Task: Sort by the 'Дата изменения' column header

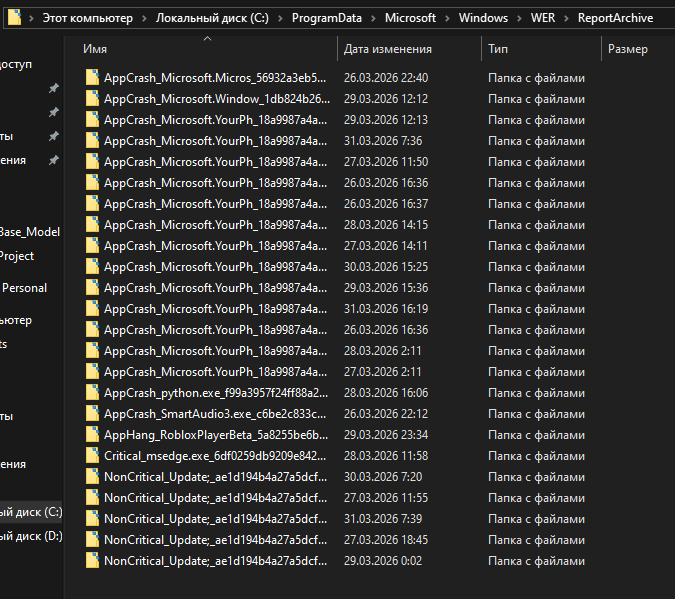Action: point(409,49)
